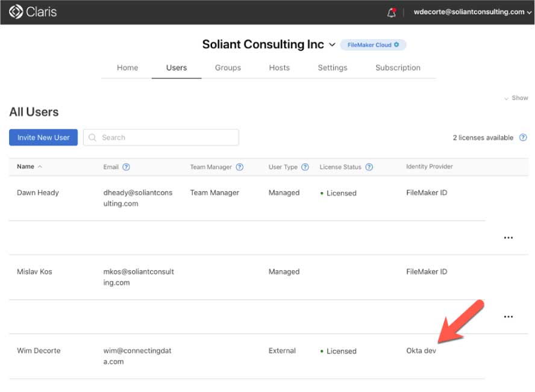Screen dimensions: 535x392
Task: Open the Team Manager column help icon
Action: (x=240, y=167)
